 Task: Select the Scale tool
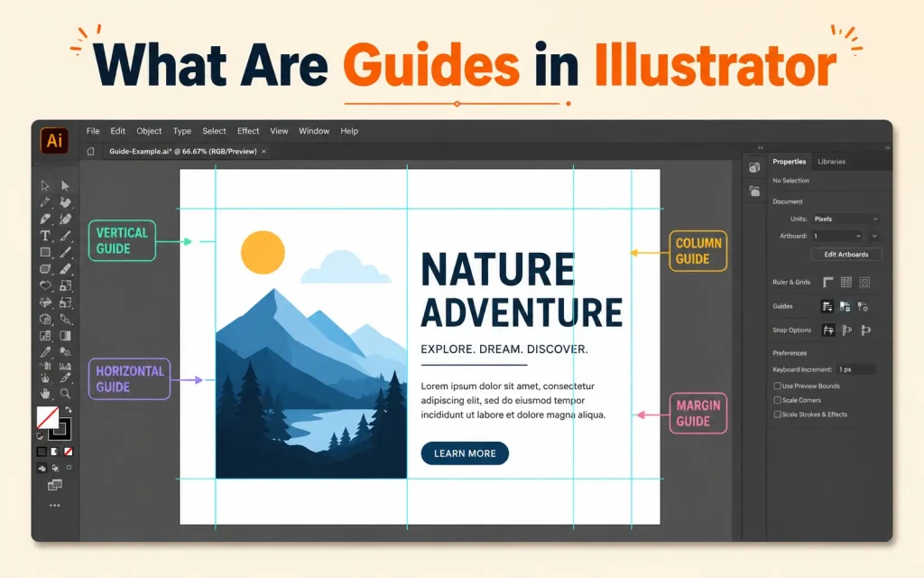(65, 285)
